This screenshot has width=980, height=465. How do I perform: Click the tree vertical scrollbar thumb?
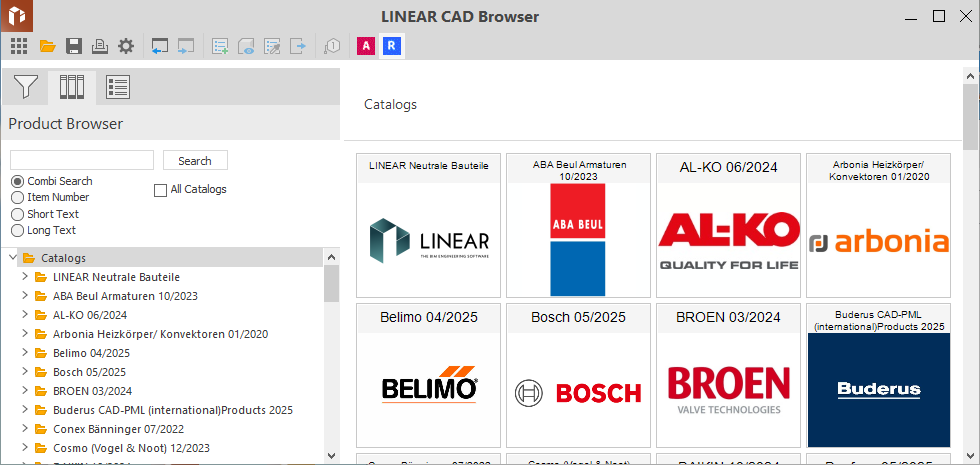332,283
